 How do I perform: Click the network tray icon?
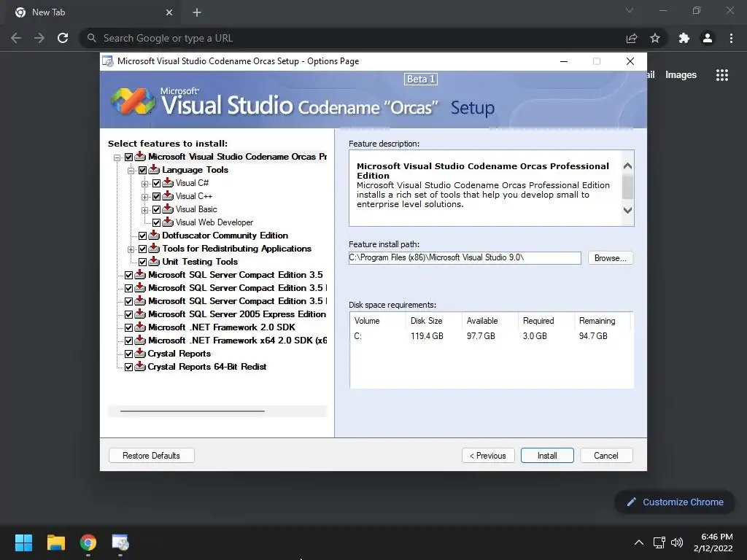click(659, 542)
